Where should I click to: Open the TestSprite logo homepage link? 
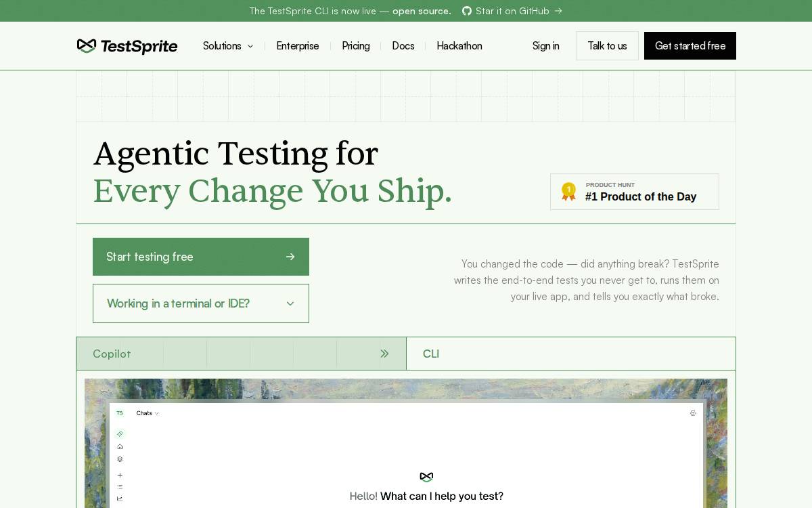click(x=127, y=46)
